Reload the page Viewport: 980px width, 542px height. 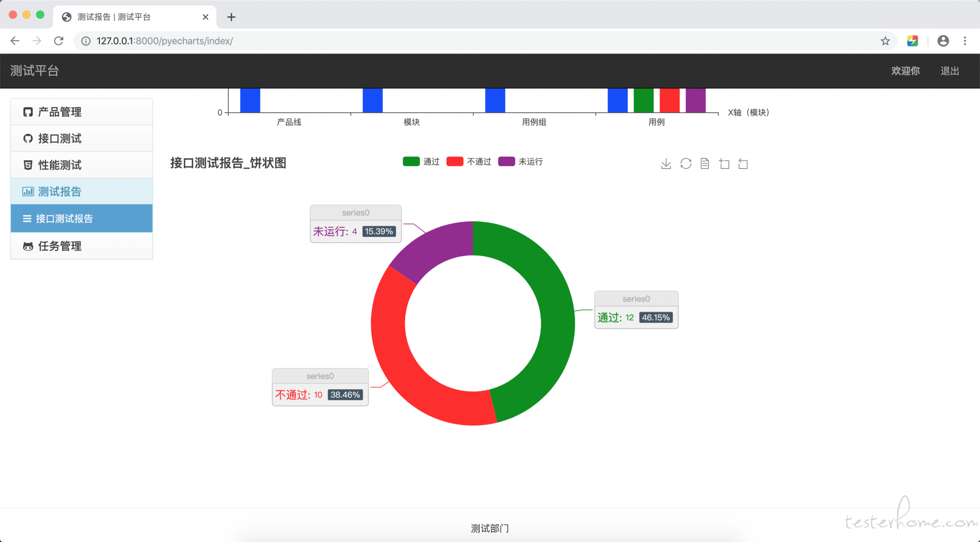point(59,41)
